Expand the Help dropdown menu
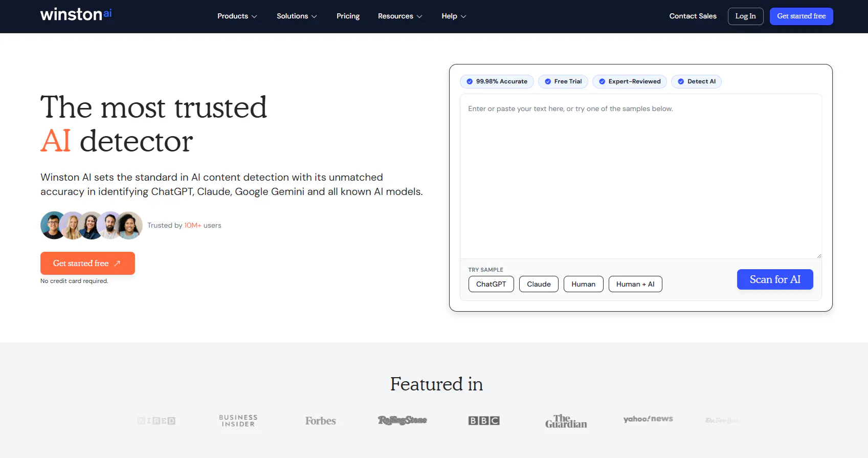 tap(454, 16)
